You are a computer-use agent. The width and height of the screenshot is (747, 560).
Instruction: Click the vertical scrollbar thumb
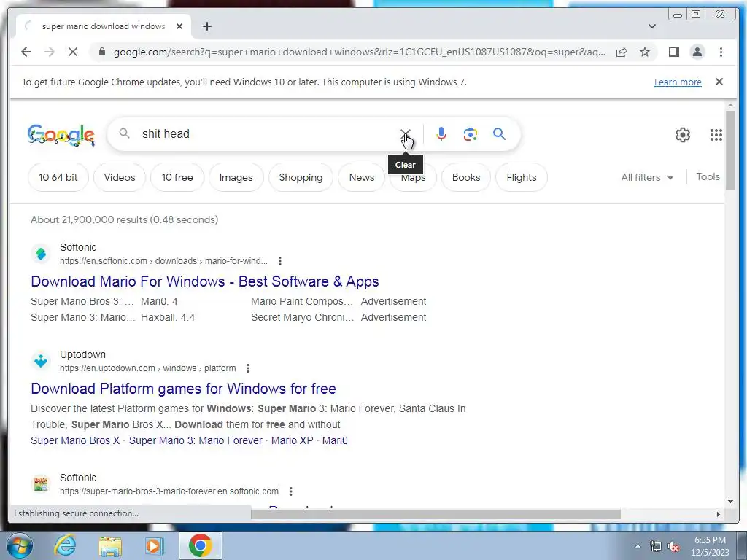[x=730, y=150]
